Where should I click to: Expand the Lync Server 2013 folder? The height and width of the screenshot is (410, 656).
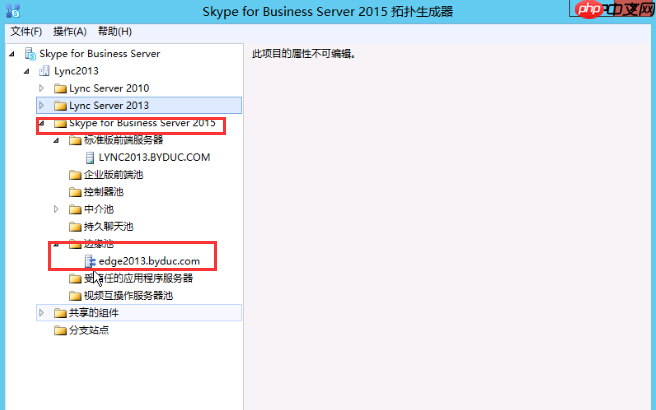click(x=41, y=105)
